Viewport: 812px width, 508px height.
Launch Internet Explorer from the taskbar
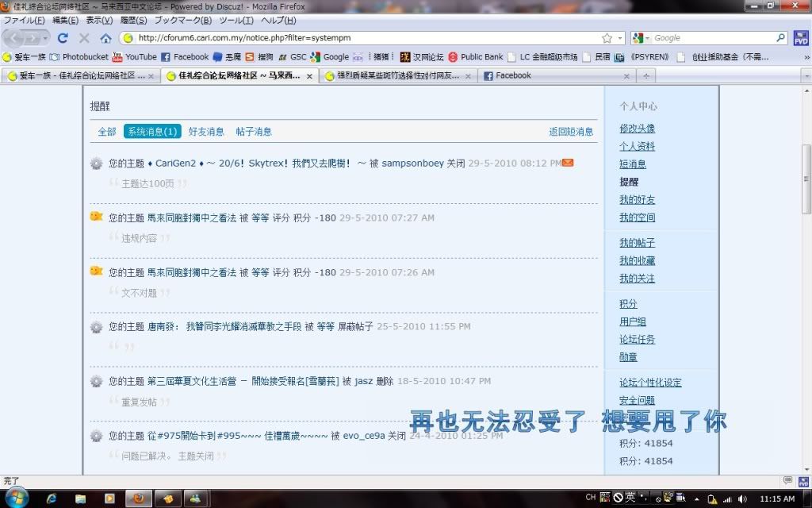tap(52, 498)
